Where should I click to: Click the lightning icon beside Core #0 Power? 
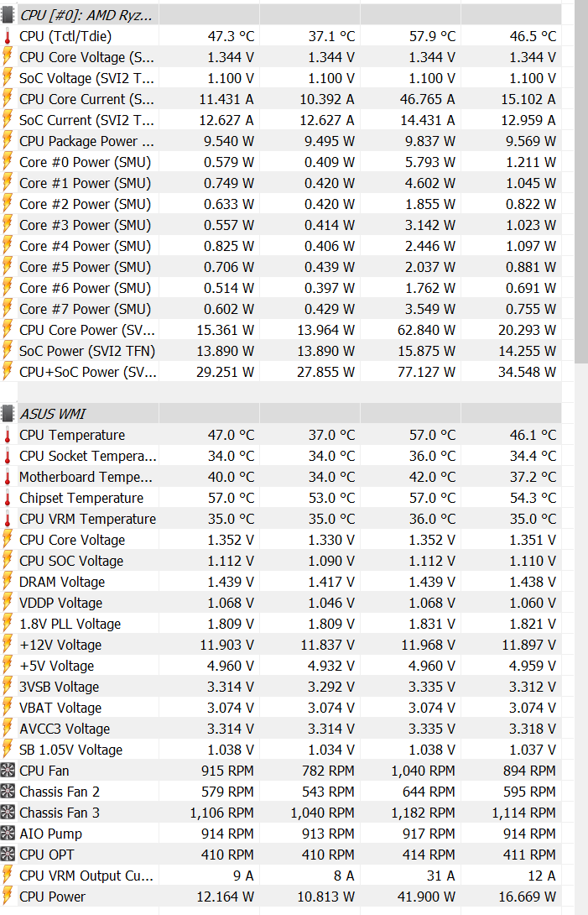[x=8, y=162]
